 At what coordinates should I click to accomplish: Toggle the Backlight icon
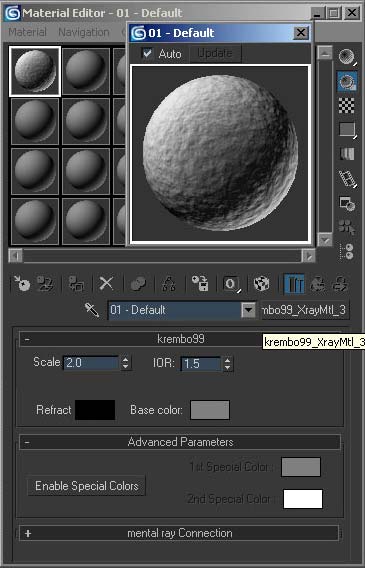point(347,81)
